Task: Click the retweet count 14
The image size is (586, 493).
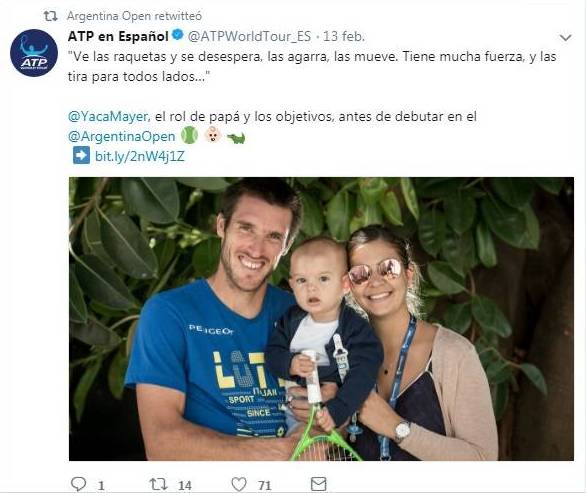Action: point(185,486)
